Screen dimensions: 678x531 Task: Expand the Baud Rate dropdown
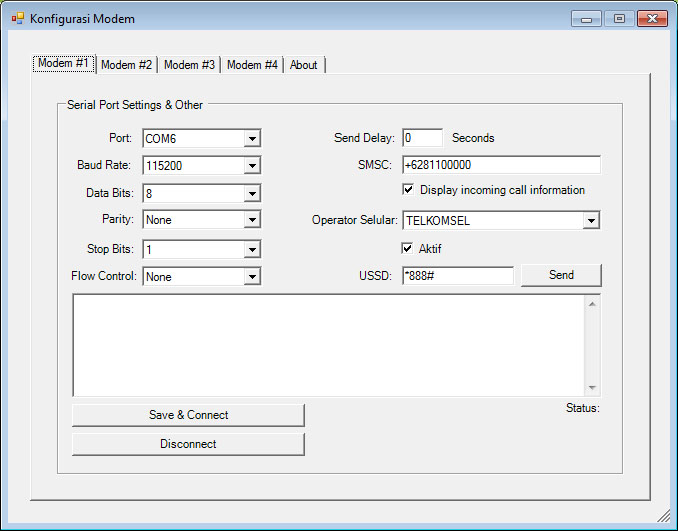tap(252, 165)
